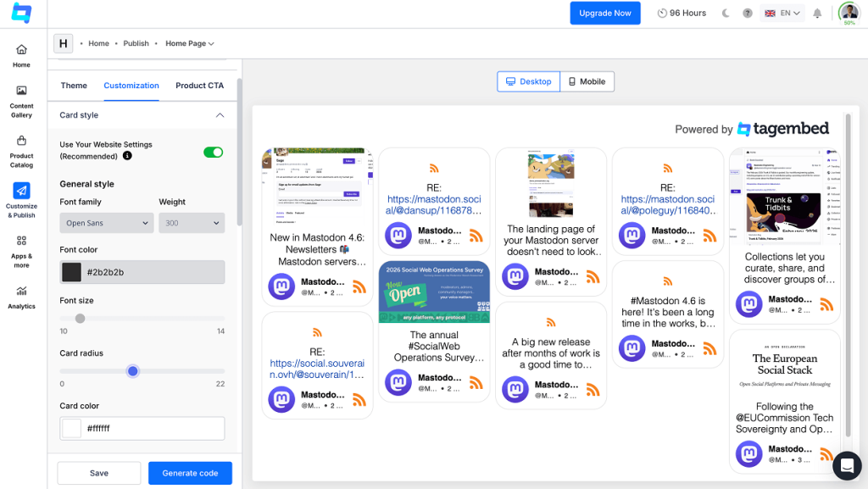
Task: Click the 96 Hours timer
Action: [682, 14]
